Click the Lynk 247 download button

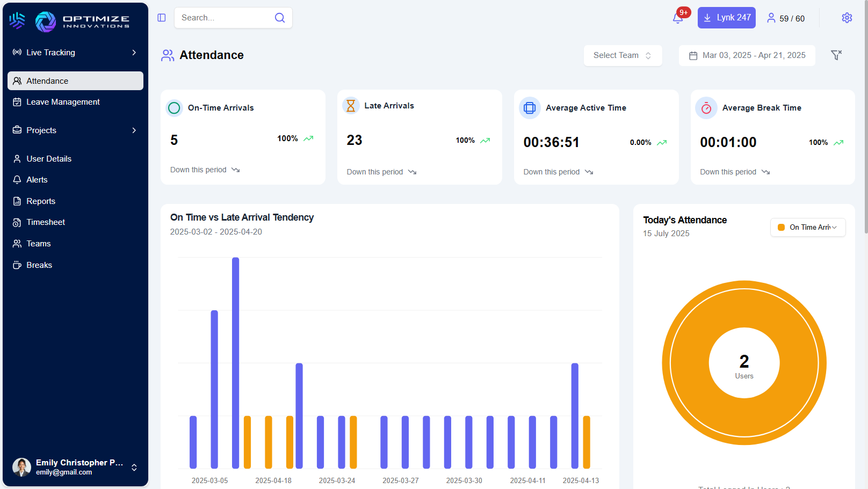coord(726,18)
